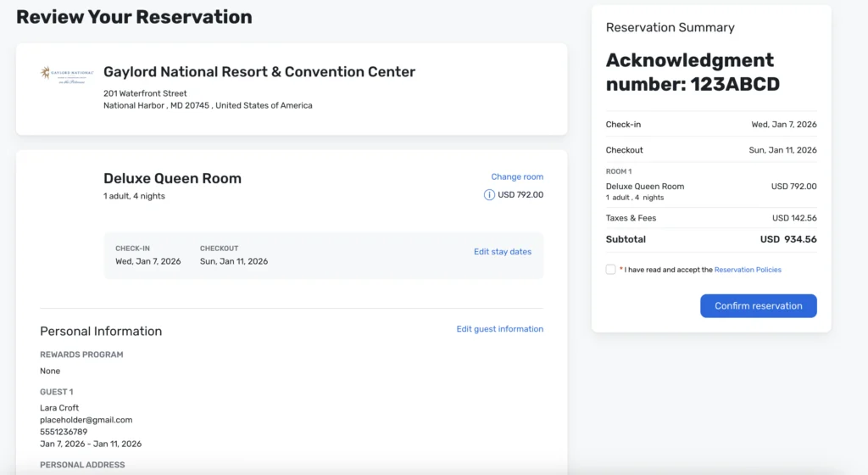
Task: Click the Acknowledgment number 123ABCD heading
Action: pyautogui.click(x=693, y=72)
